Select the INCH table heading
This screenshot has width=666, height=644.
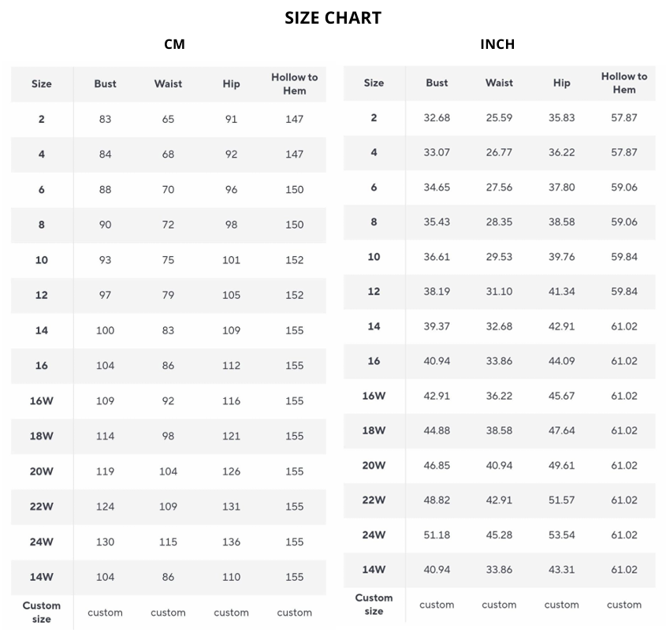497,44
